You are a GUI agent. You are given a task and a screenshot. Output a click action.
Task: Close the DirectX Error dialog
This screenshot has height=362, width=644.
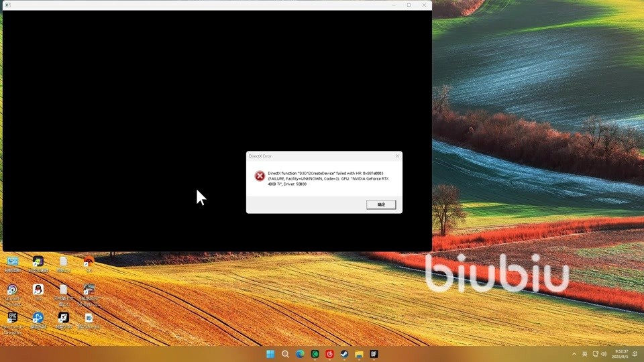(x=397, y=156)
